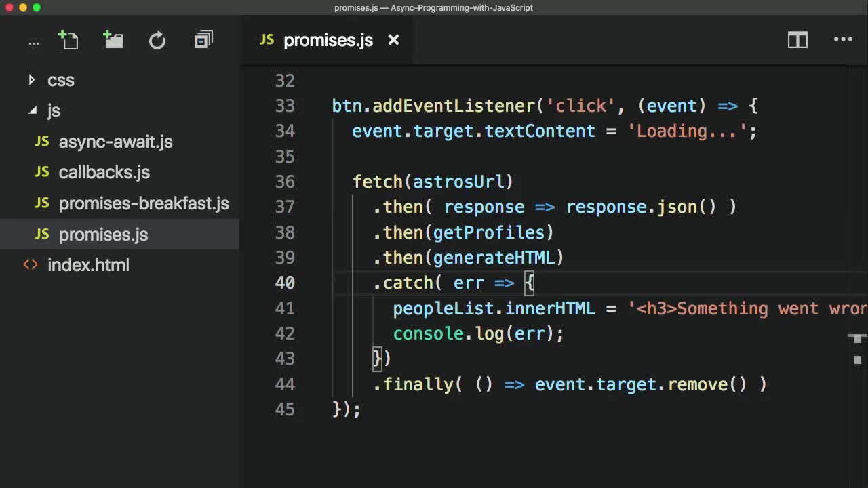Click the New File icon in the sidebar
This screenshot has height=488, width=868.
point(68,39)
